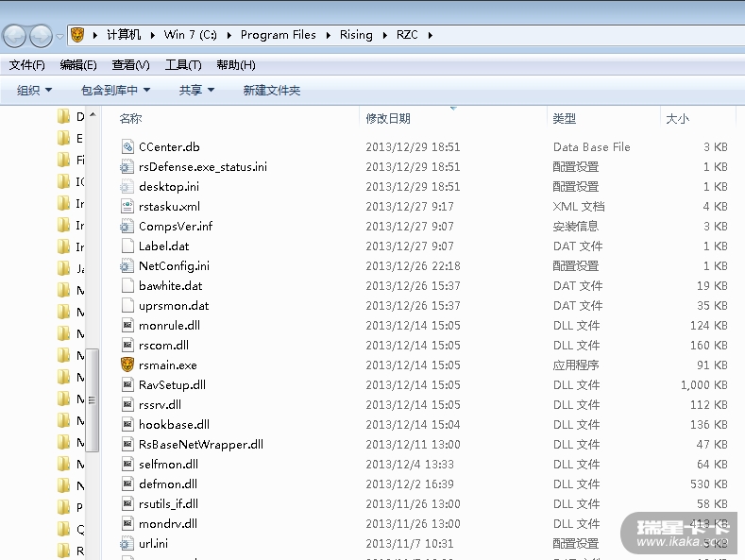Go to Win 7 (C:) in address bar
745x560 pixels.
[190, 35]
